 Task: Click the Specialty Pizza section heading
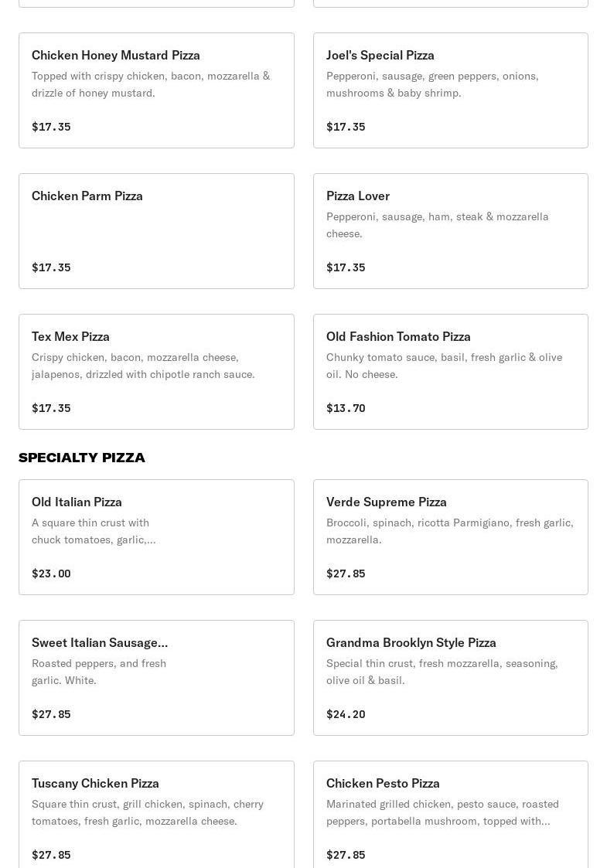point(81,458)
